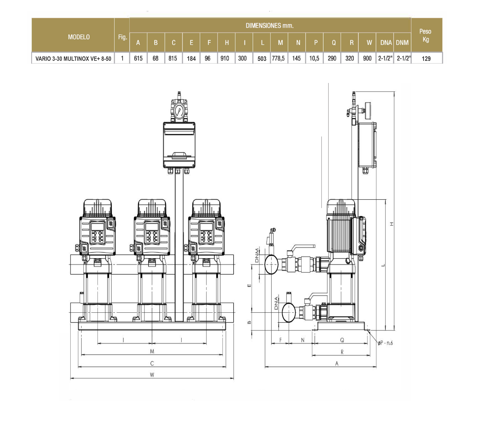Click the 778,5 value under column M

click(278, 58)
